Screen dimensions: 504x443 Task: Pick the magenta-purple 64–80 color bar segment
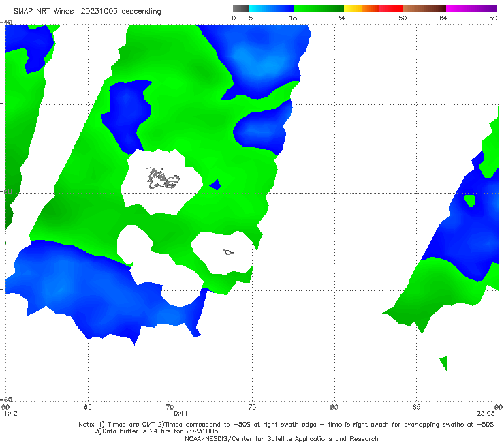tap(471, 8)
